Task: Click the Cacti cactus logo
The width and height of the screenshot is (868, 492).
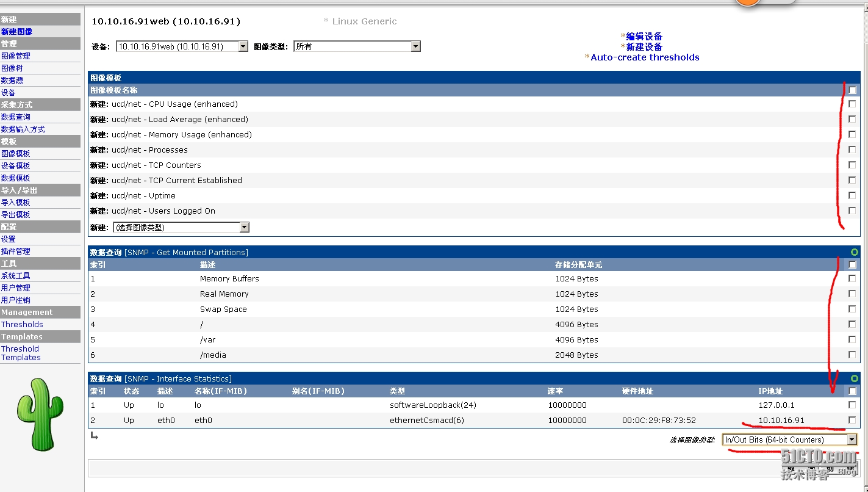Action: pos(40,414)
